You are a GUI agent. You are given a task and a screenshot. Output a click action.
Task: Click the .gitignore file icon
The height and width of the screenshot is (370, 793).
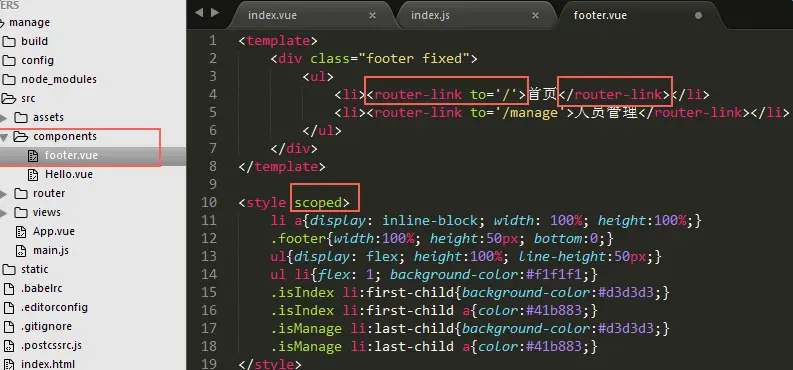(9, 327)
